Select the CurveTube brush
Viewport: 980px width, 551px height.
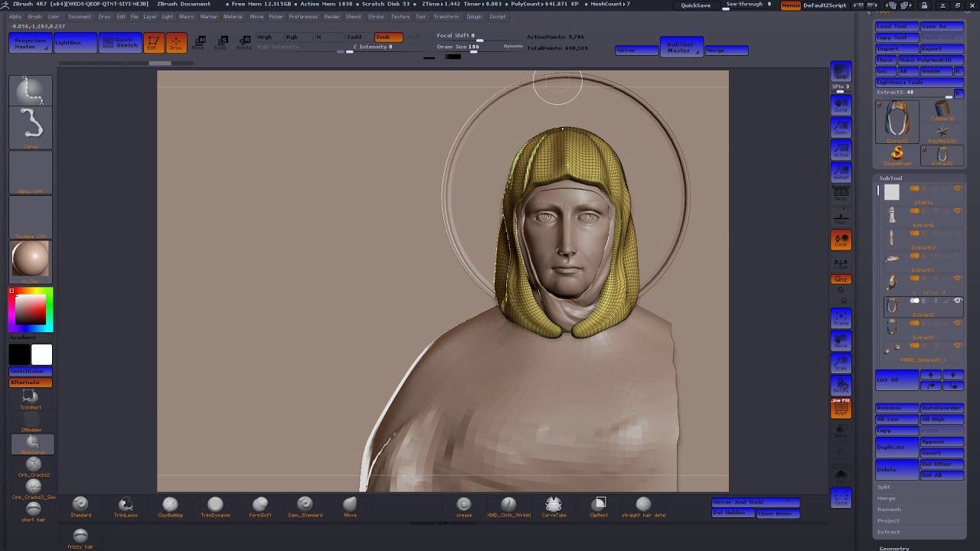(x=554, y=504)
